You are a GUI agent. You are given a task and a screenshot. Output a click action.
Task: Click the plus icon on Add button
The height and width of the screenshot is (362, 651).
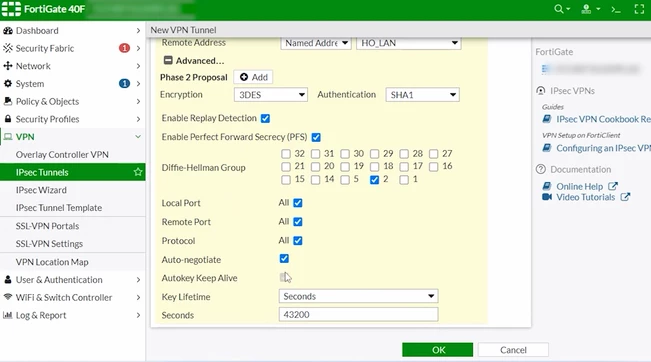(x=244, y=77)
